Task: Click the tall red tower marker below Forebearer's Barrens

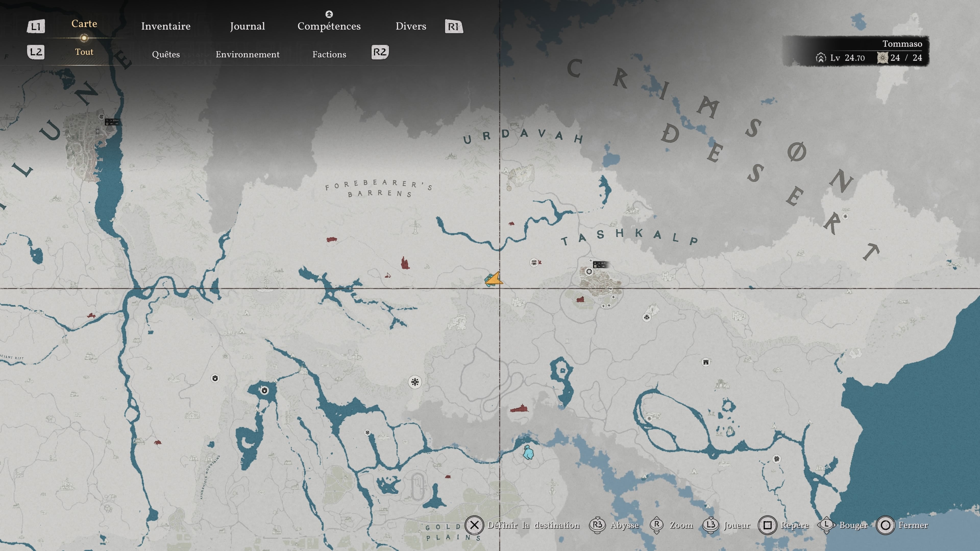Action: pos(405,263)
